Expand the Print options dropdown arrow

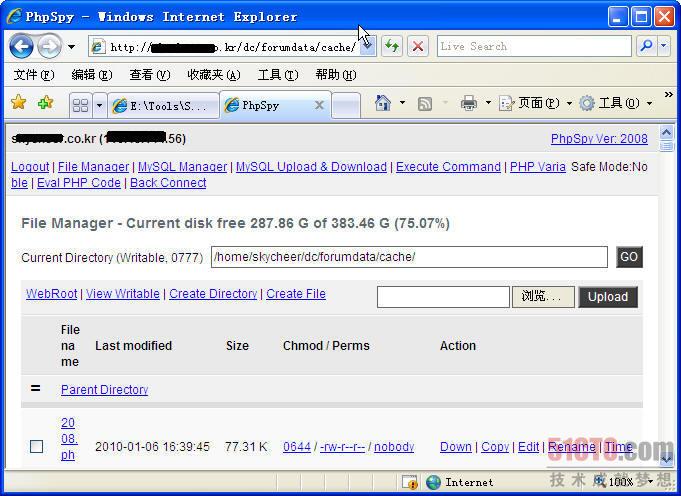488,103
